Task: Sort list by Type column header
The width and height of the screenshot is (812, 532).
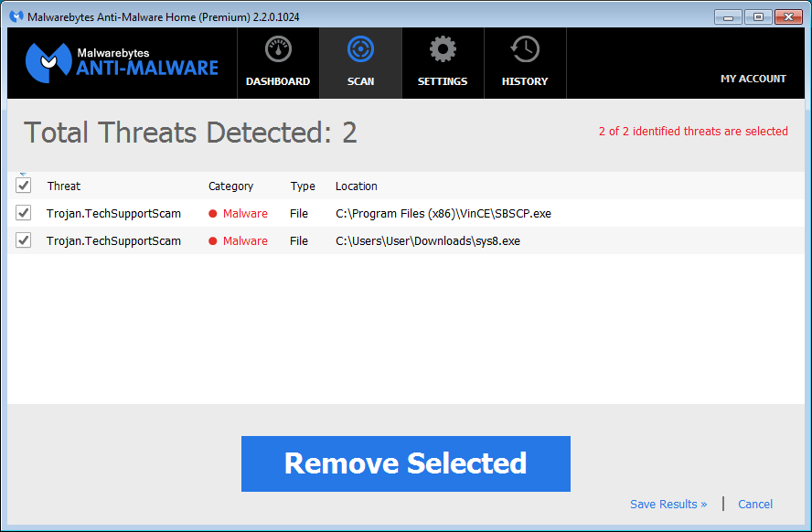Action: [303, 186]
